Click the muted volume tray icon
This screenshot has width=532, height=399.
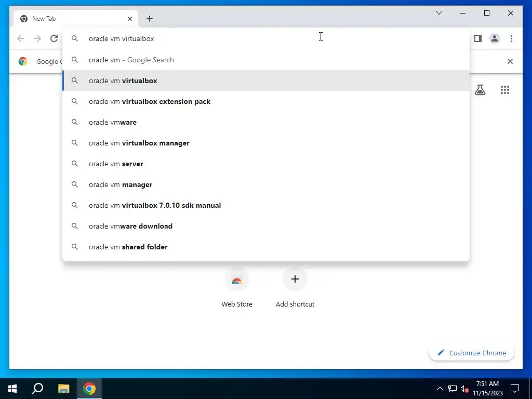(x=465, y=389)
